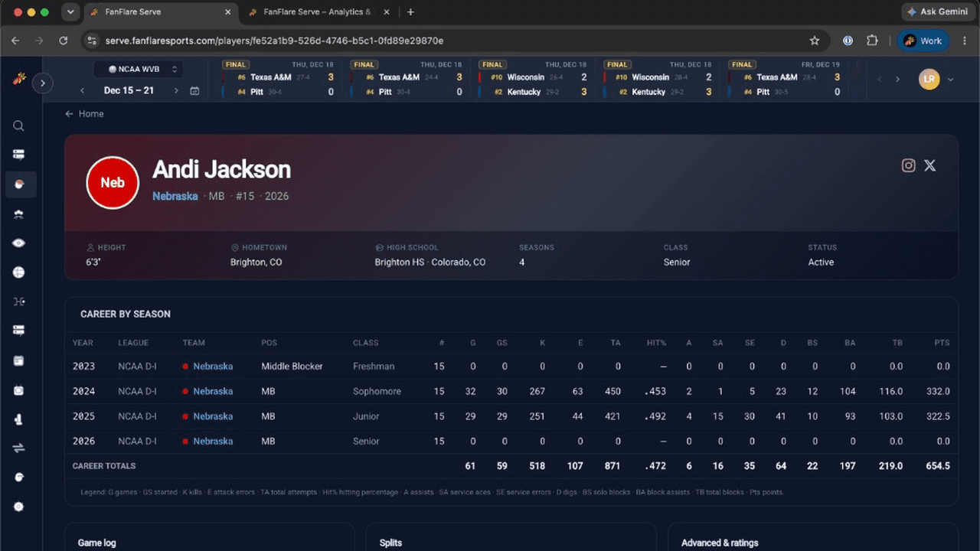Go to next week after Dec 15 – 21
The width and height of the screenshot is (980, 551).
coord(176,90)
